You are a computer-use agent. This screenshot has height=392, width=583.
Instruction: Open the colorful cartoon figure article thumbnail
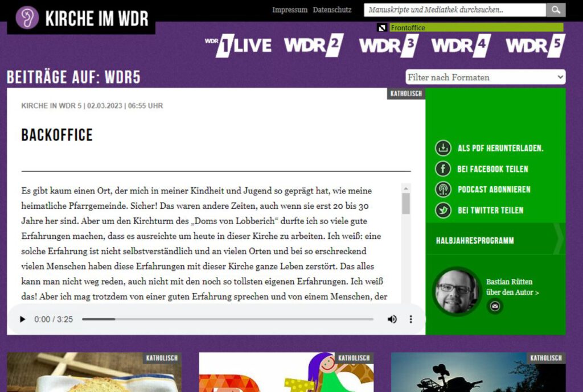coord(286,372)
